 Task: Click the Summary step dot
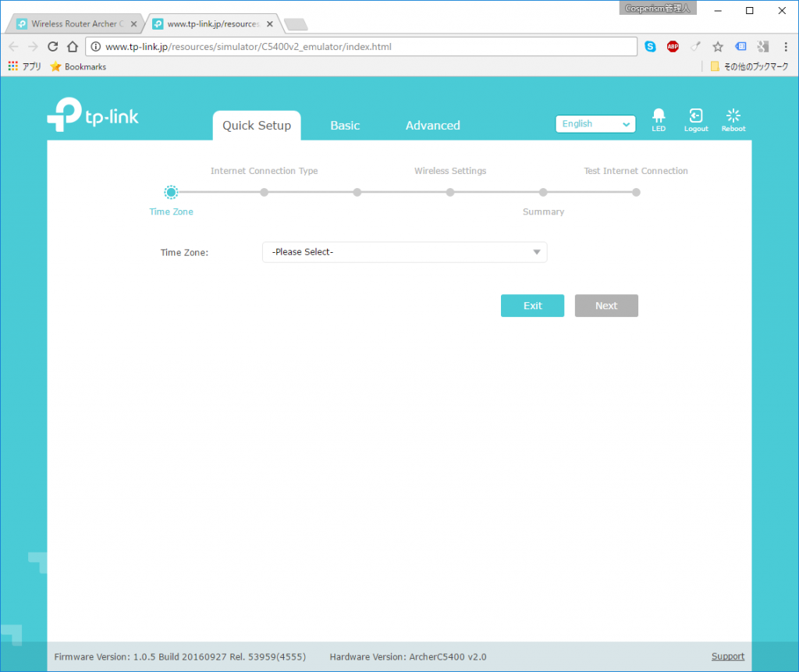543,192
